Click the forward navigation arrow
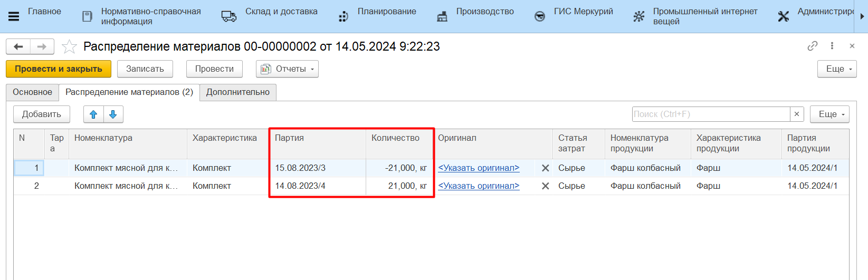 point(42,47)
